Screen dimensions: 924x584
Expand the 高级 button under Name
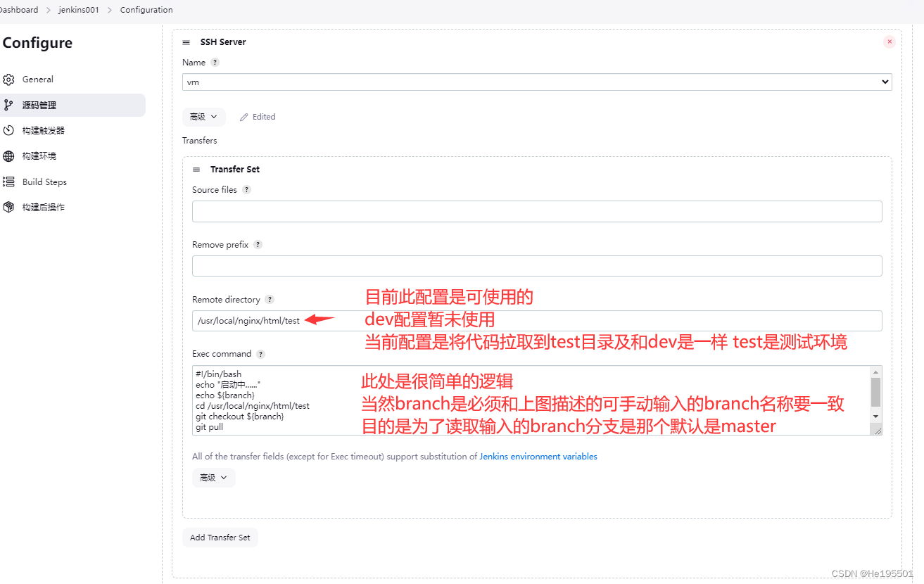[x=204, y=117]
